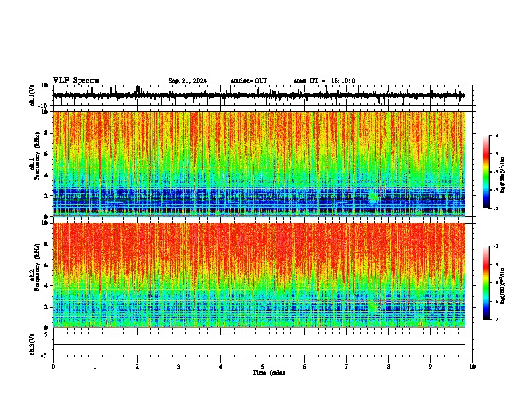Click the time axis tick label "4"
The height and width of the screenshot is (411, 532).
coord(221,367)
